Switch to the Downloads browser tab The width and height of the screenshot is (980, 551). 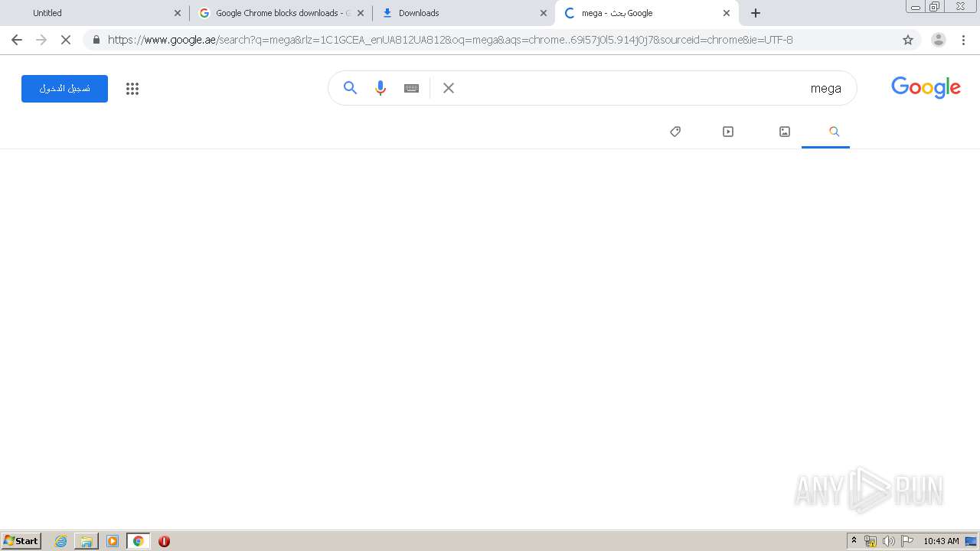[x=464, y=13]
